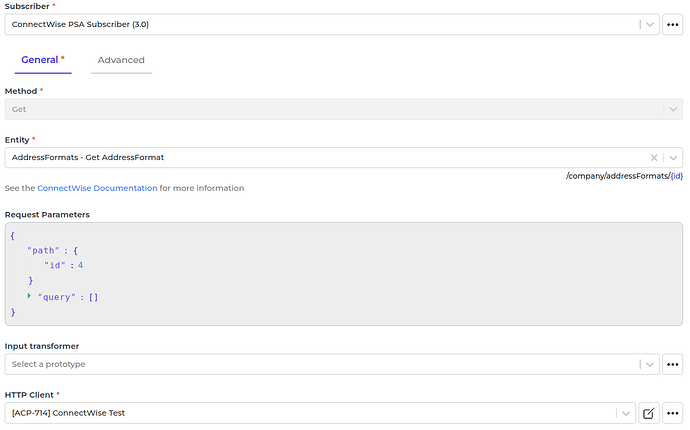Select the General tab

click(40, 60)
